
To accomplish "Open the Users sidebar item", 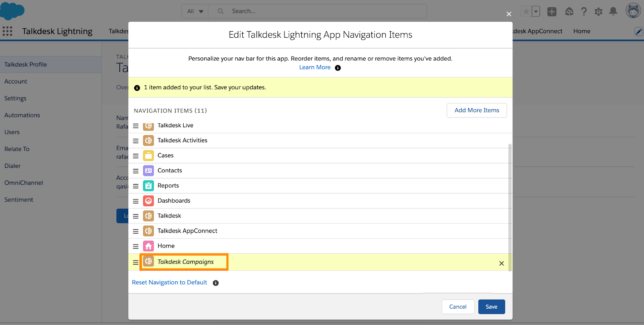I will click(x=51, y=132).
